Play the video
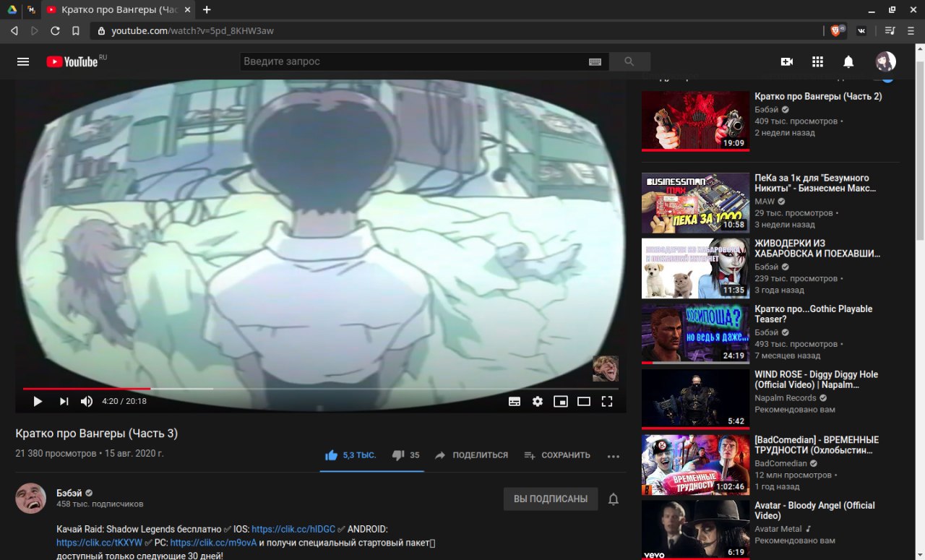This screenshot has width=925, height=560. pyautogui.click(x=38, y=401)
